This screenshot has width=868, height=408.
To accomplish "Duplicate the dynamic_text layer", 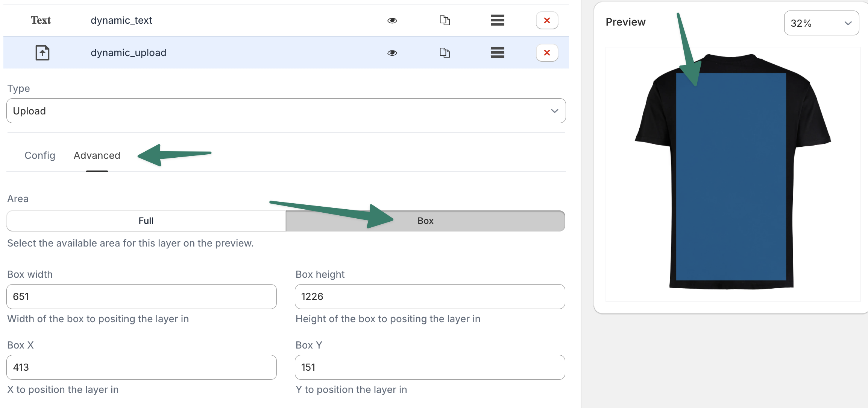I will [445, 20].
